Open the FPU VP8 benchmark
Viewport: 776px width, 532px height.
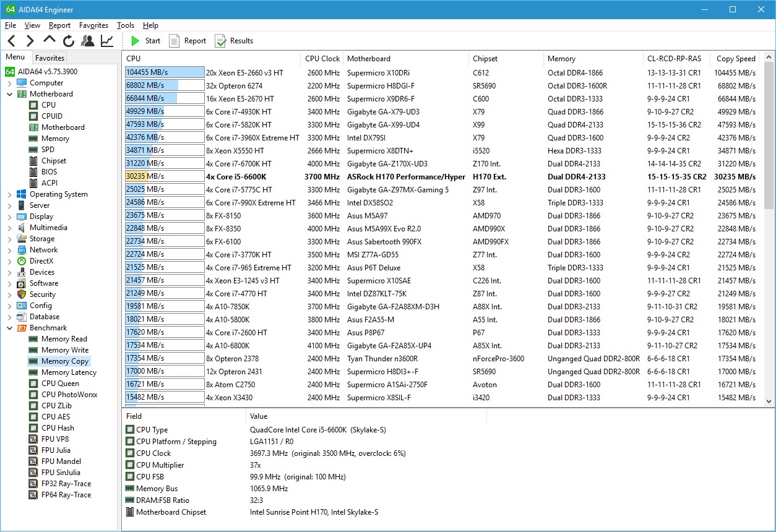tap(55, 439)
